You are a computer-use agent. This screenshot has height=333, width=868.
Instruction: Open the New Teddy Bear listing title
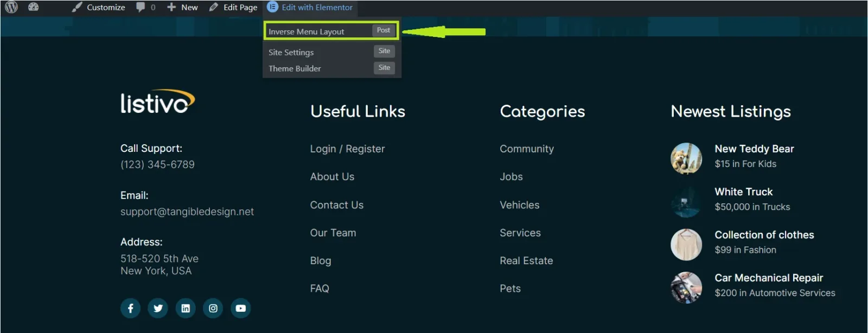[x=754, y=149]
